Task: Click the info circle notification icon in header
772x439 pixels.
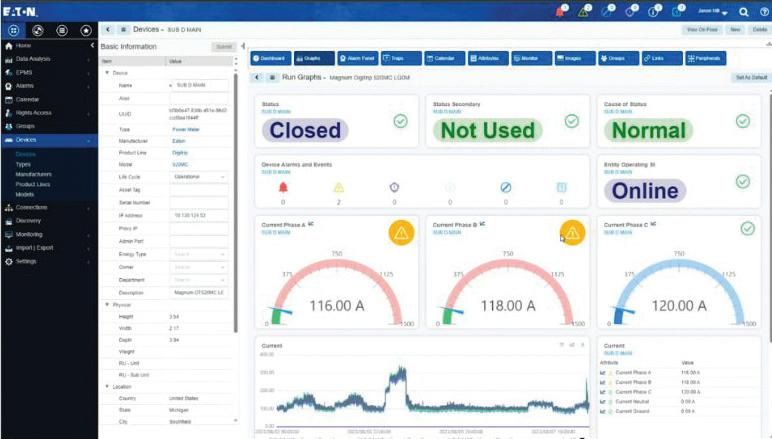Action: click(653, 12)
